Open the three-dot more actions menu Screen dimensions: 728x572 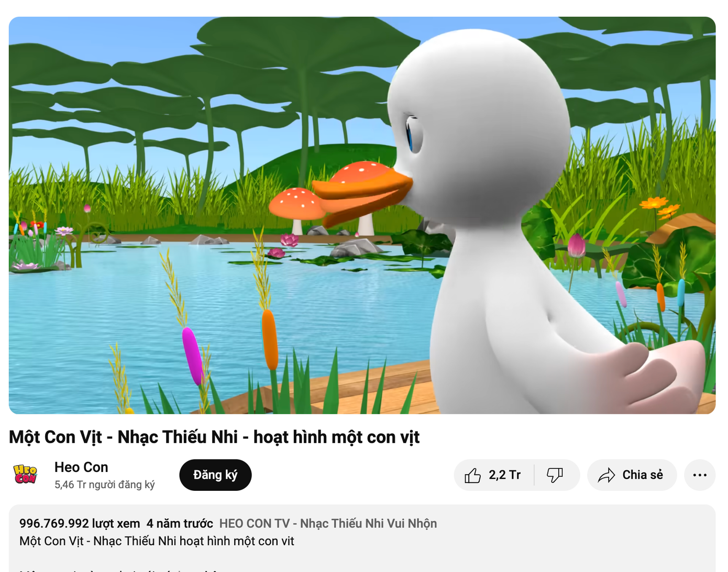click(700, 475)
